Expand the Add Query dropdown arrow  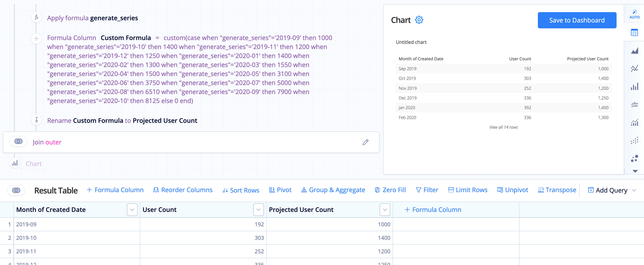point(634,191)
